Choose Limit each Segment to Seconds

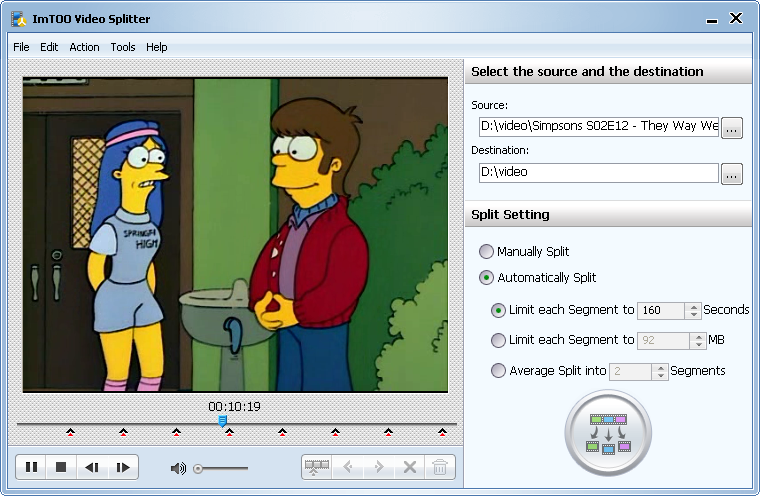498,310
